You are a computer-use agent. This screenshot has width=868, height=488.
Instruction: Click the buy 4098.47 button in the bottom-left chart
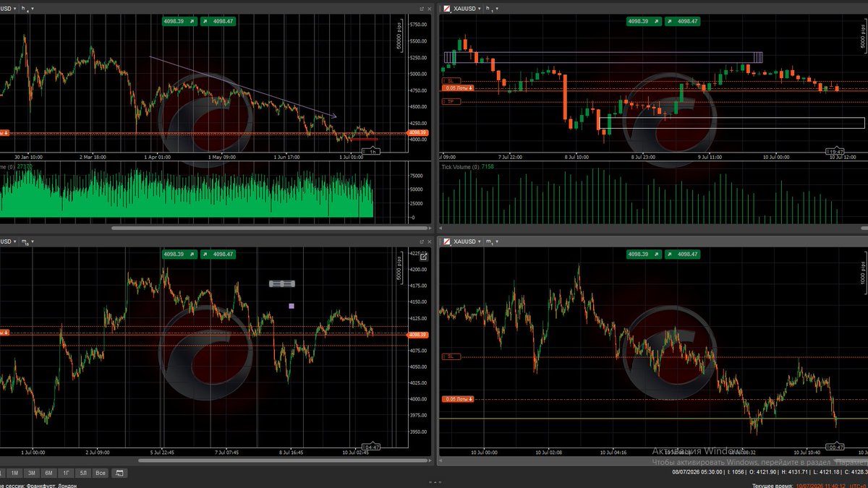tap(218, 254)
